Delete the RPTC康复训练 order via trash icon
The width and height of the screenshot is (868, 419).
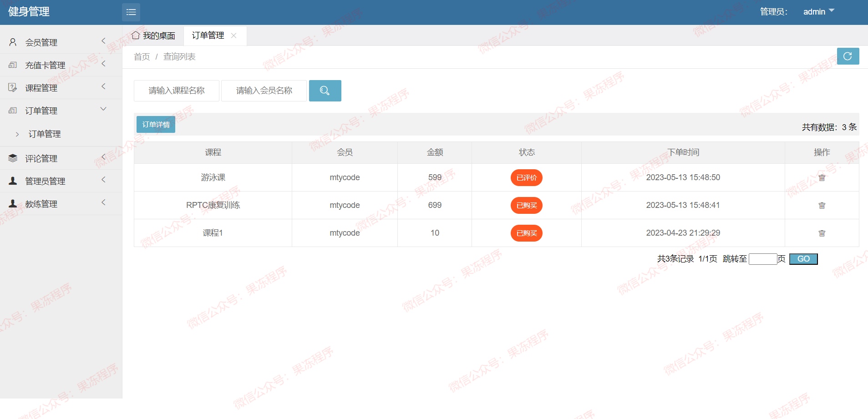click(x=822, y=206)
